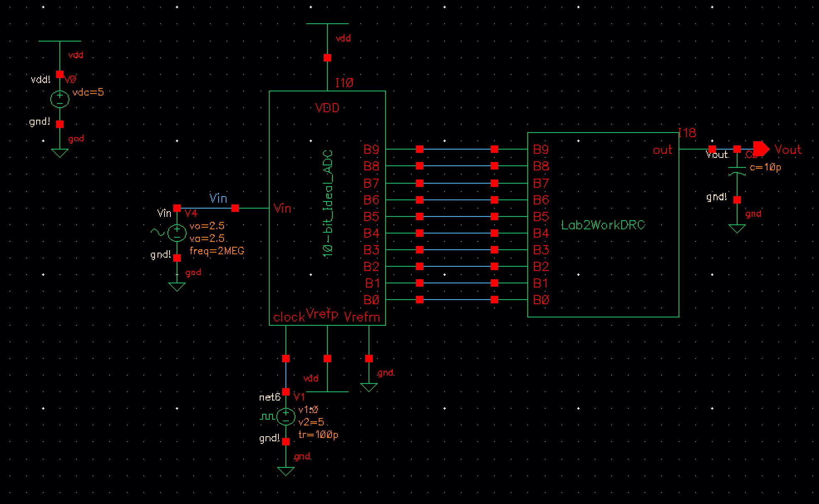The width and height of the screenshot is (819, 504).
Task: Select the V1 pulse voltage source symbol
Action: (x=286, y=416)
